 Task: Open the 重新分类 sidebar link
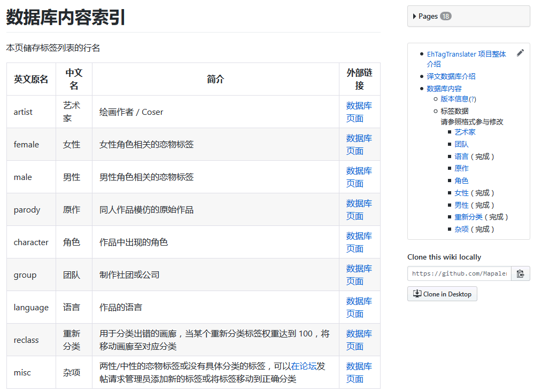[x=468, y=217]
